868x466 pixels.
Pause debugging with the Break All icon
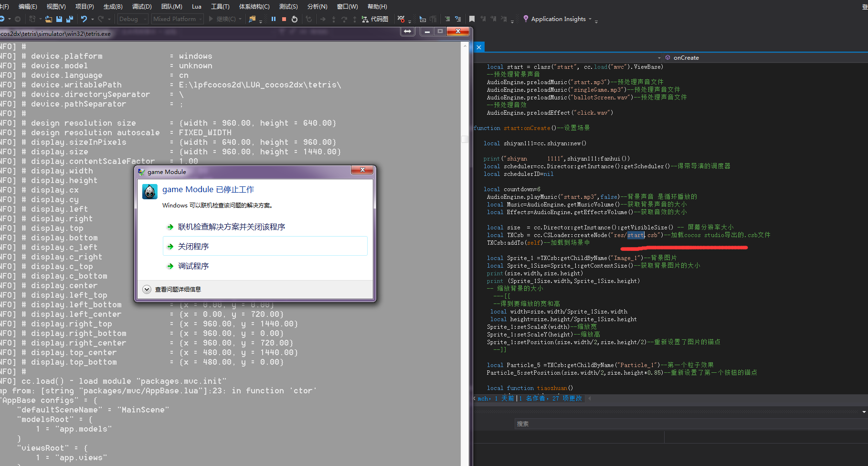(274, 19)
